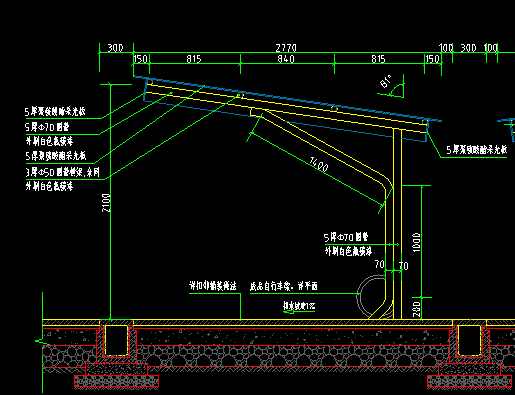Screen dimensions: 515x395
Task: Select the 2770 overall dimension text
Action: pyautogui.click(x=286, y=48)
